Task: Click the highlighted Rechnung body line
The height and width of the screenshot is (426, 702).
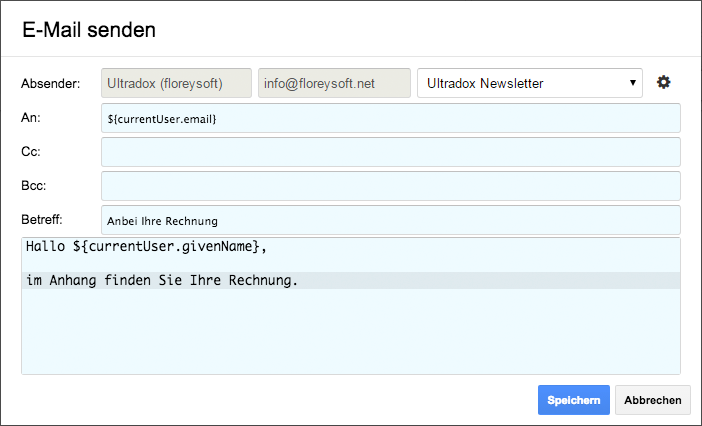Action: coord(351,281)
